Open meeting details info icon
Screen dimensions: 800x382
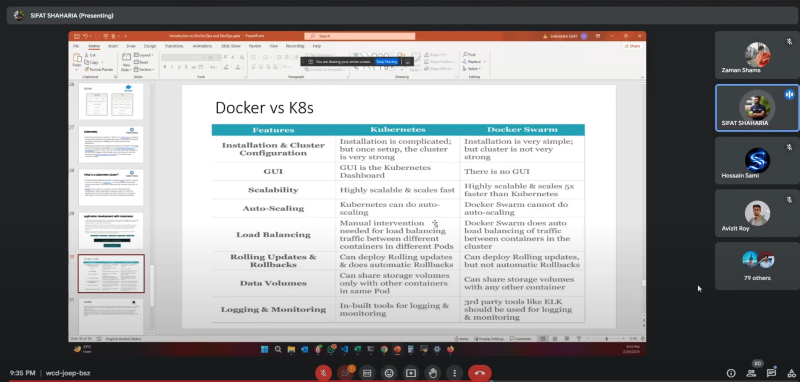pos(731,373)
